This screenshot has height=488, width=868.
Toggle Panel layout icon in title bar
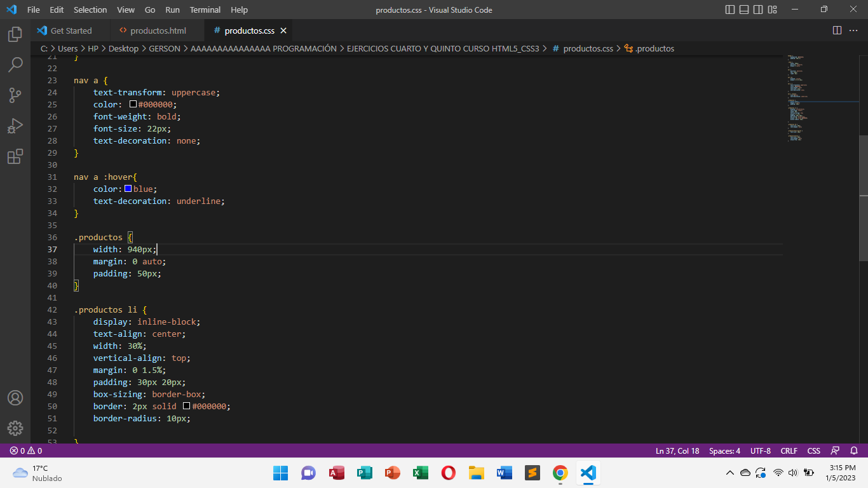(x=744, y=10)
